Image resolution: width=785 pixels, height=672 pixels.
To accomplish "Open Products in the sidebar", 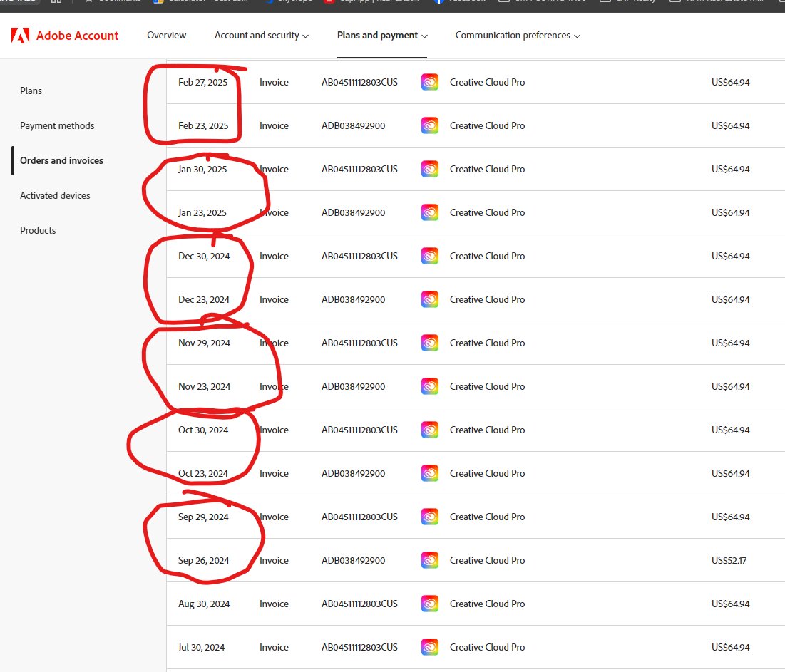I will pos(38,231).
